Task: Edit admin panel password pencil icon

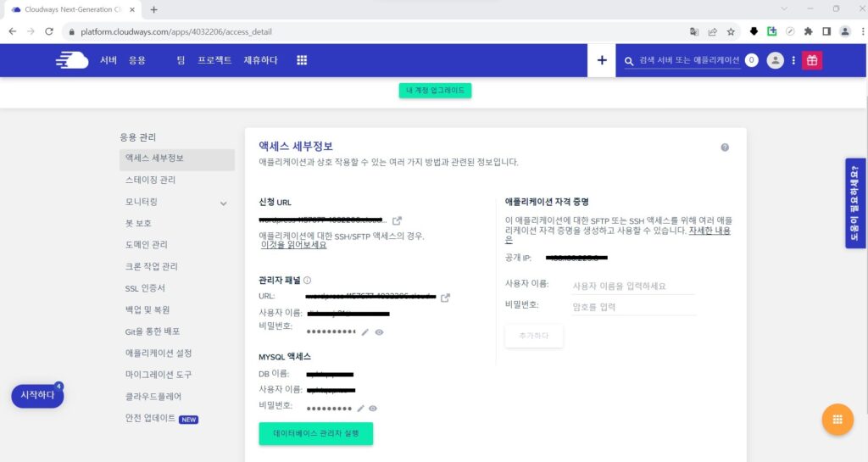Action: click(364, 332)
